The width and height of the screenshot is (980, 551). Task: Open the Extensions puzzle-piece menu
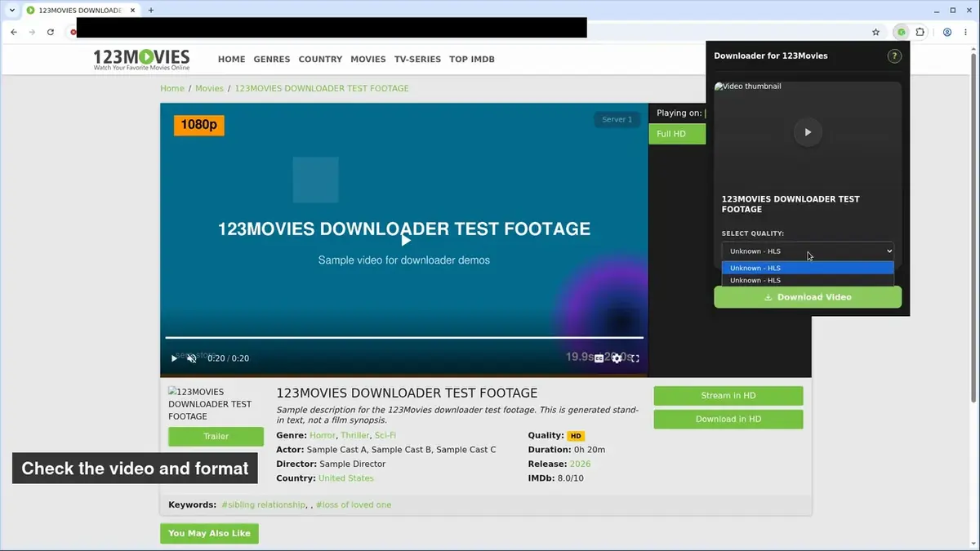tap(920, 32)
